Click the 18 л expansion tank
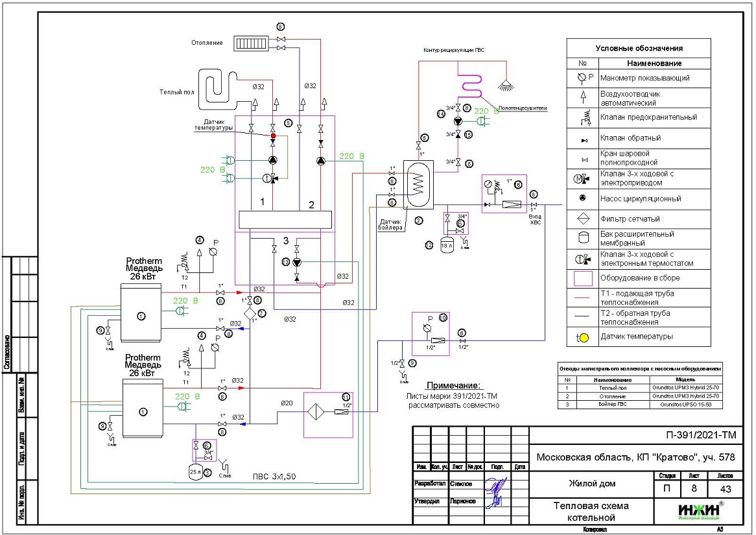756x535 pixels. pos(446,246)
